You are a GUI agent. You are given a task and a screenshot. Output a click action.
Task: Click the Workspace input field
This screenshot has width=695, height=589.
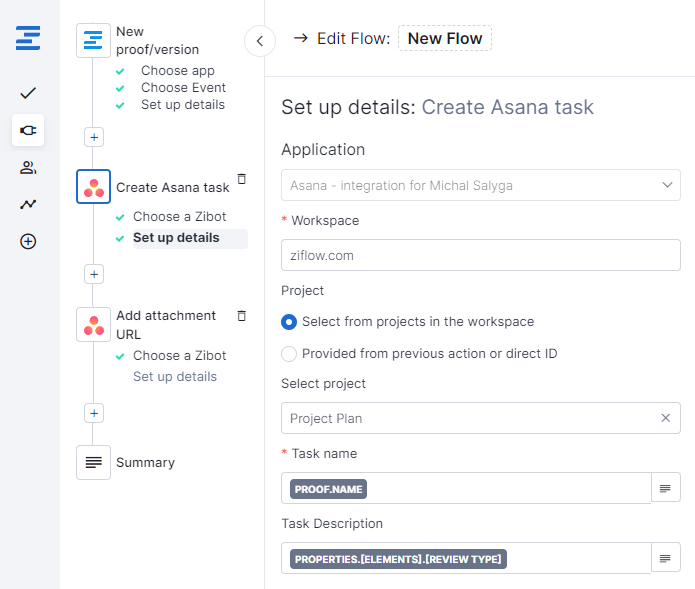coord(480,255)
